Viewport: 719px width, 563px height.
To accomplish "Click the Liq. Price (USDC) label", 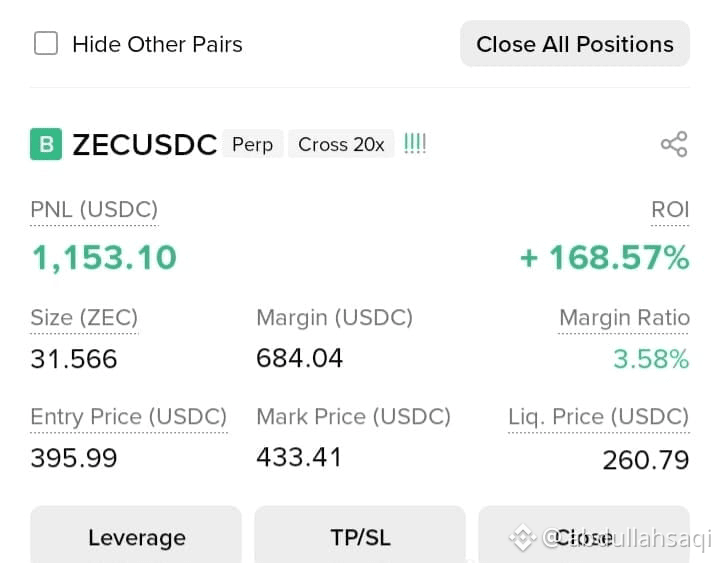I will tap(598, 417).
